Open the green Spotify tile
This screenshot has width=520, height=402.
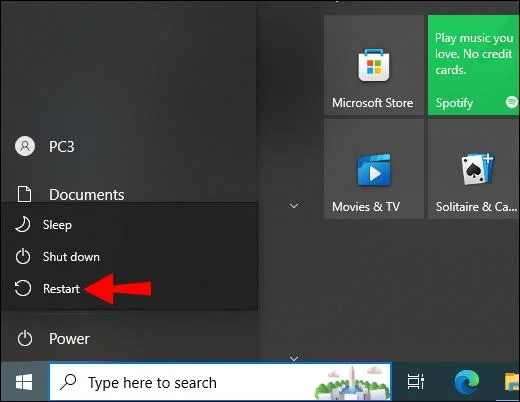(x=474, y=65)
